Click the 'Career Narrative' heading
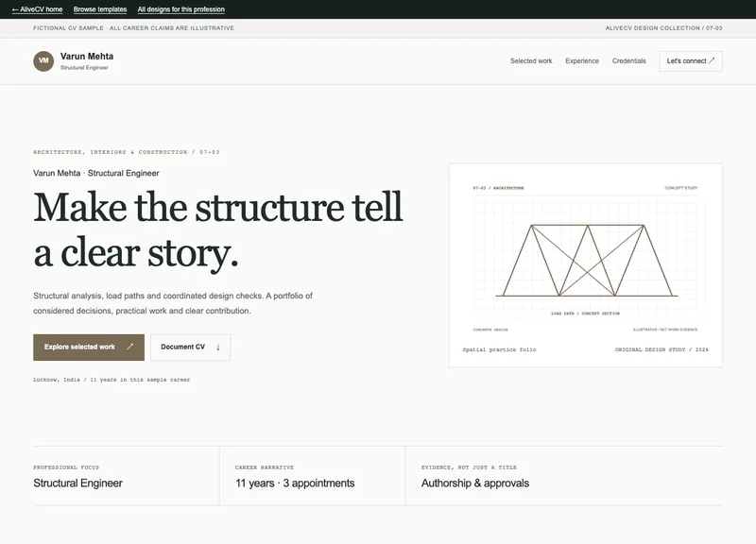Screen dimensions: 756x544 tap(265, 467)
